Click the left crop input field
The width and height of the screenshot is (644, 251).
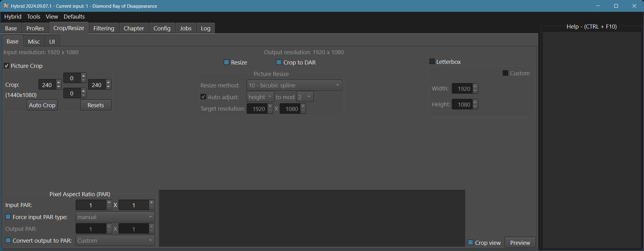pos(47,85)
